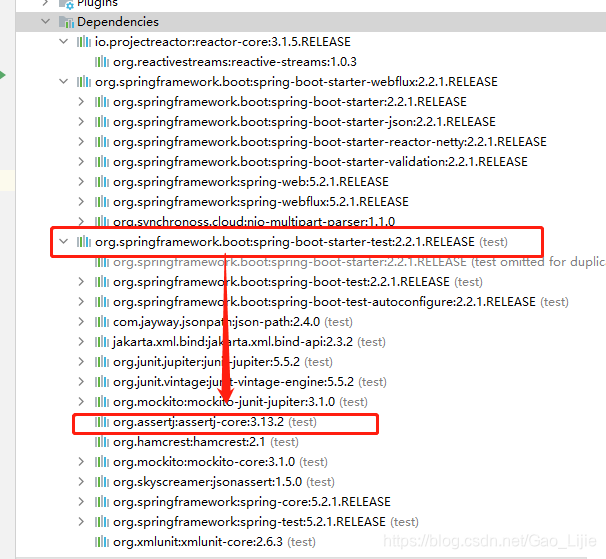This screenshot has width=606, height=559.
Task: Expand the mockito-core:3.1.0 dependency
Action: point(81,462)
